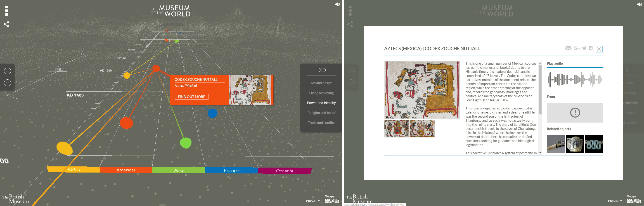Screen dimensions: 644x206
Task: Select the Africa continent bar
Action: 73,170
